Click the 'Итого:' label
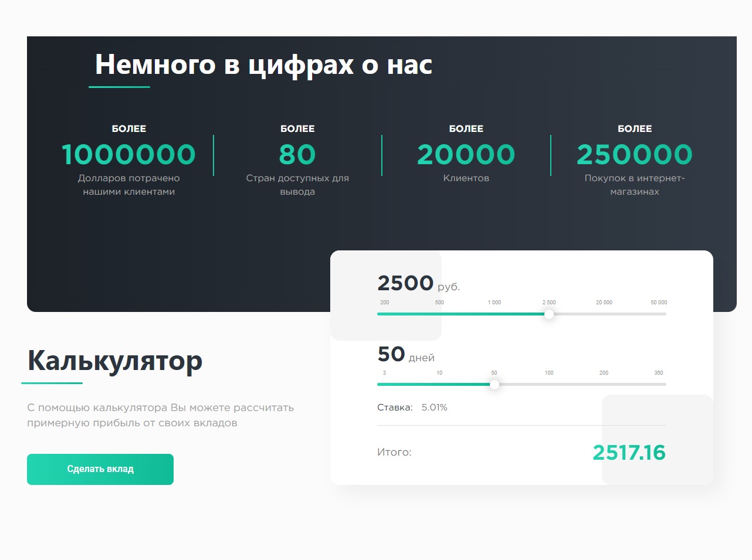The height and width of the screenshot is (560, 752). [x=394, y=452]
